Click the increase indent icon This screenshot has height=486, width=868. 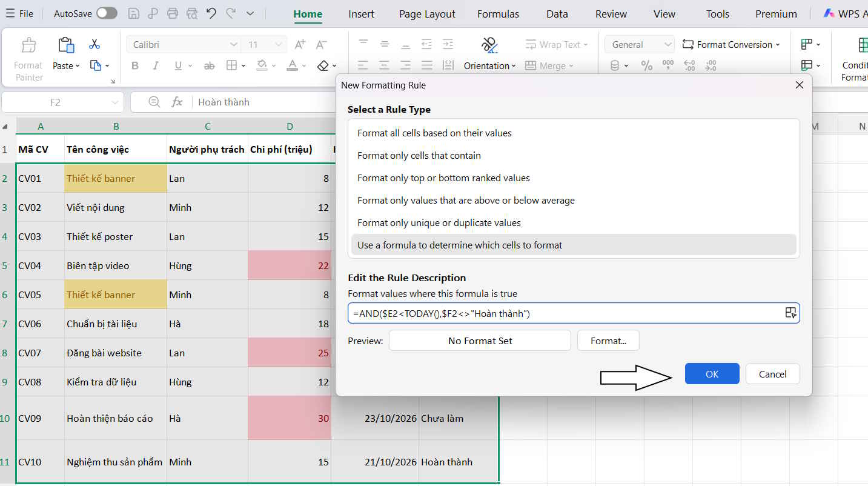[x=448, y=44]
